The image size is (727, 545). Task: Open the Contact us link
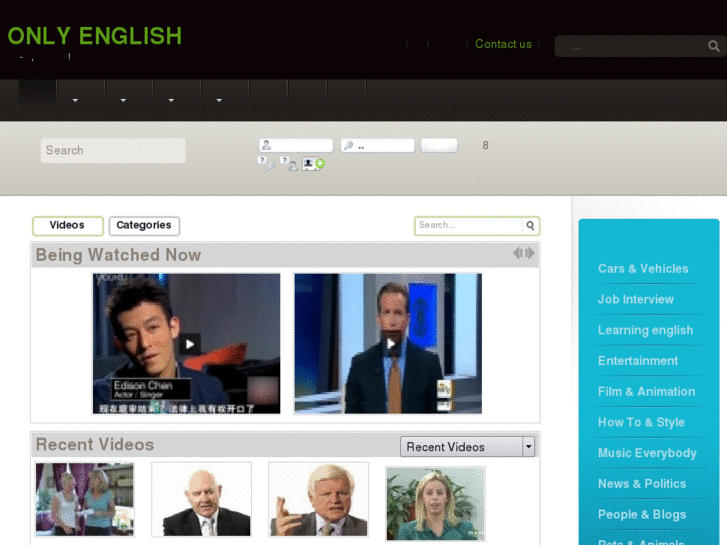click(503, 44)
